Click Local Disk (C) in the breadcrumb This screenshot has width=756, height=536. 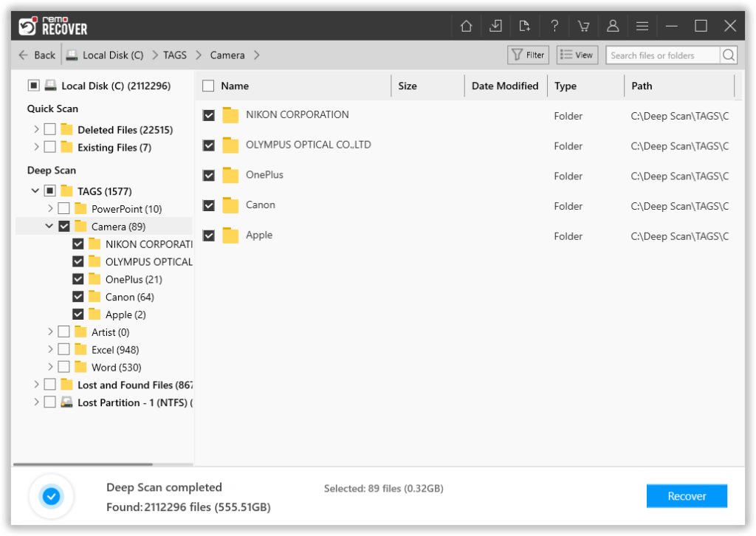(x=113, y=55)
